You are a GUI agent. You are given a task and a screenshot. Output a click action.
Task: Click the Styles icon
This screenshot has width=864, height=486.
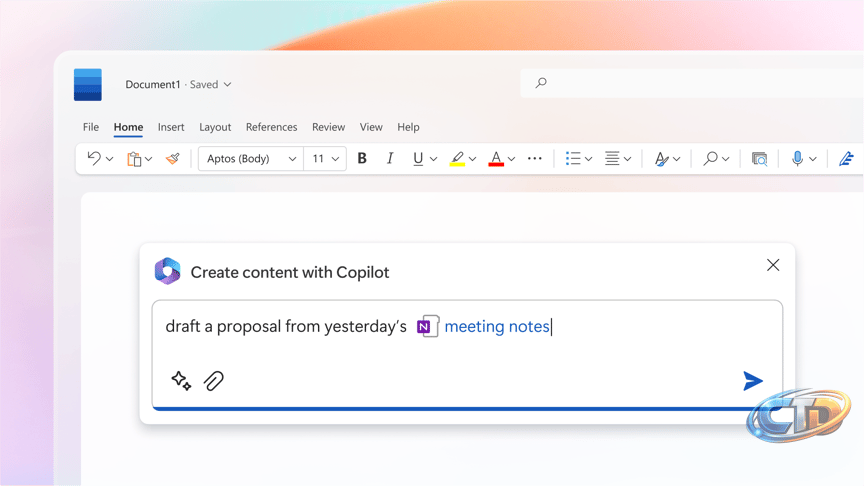pos(661,159)
